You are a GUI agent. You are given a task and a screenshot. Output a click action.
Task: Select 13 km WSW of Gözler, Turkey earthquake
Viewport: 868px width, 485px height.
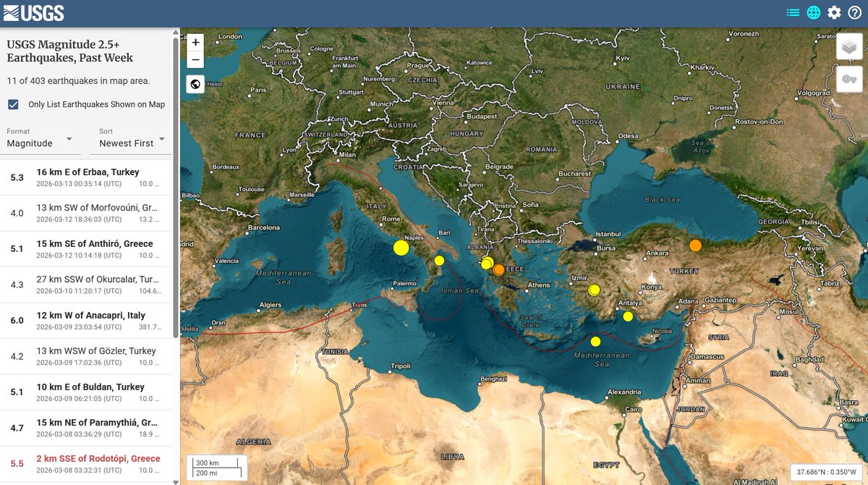[x=87, y=356]
